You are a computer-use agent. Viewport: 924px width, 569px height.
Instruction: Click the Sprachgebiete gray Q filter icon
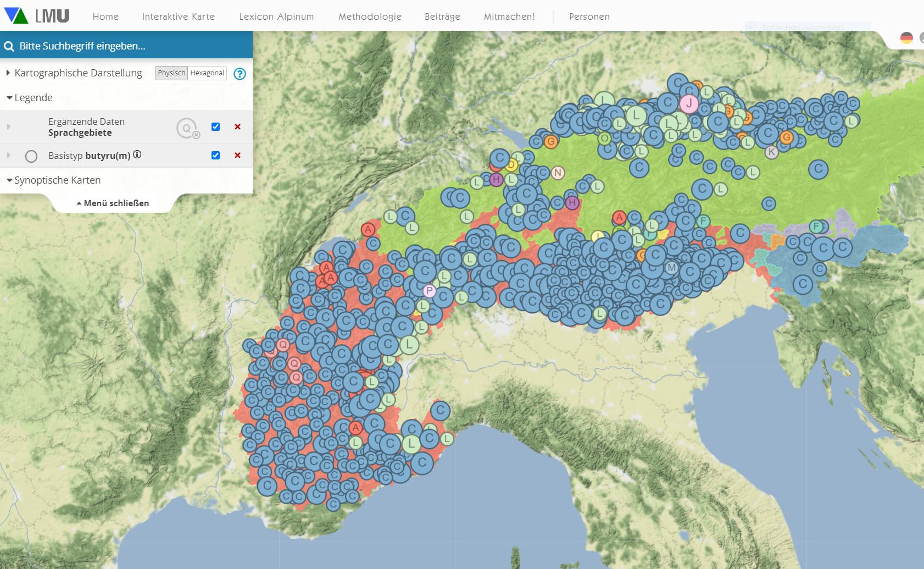coord(187,128)
